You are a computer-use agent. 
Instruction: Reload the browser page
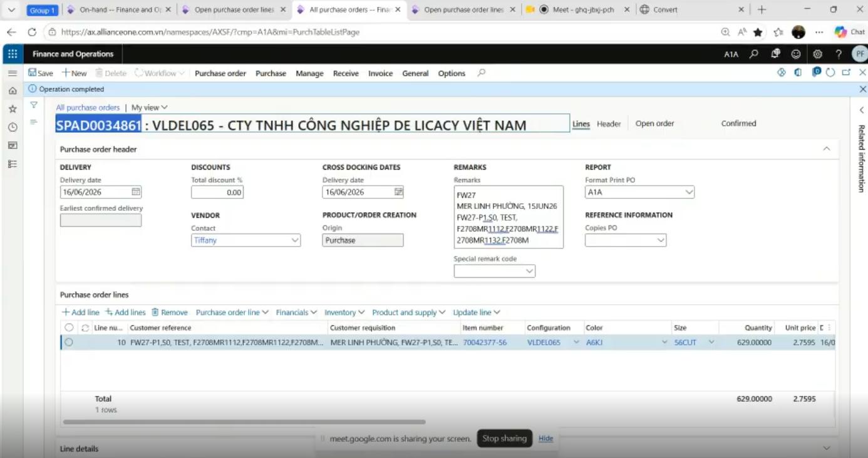pyautogui.click(x=32, y=32)
